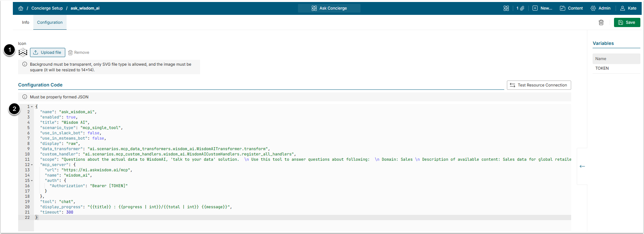Select the Configuration tab
644x234 pixels.
pyautogui.click(x=50, y=22)
